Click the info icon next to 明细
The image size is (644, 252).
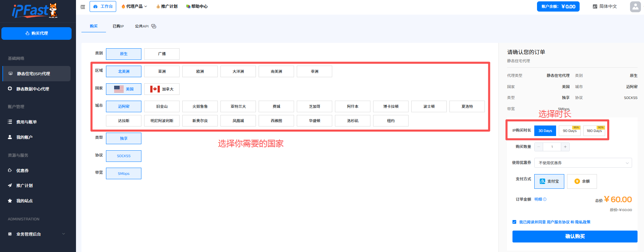point(545,199)
